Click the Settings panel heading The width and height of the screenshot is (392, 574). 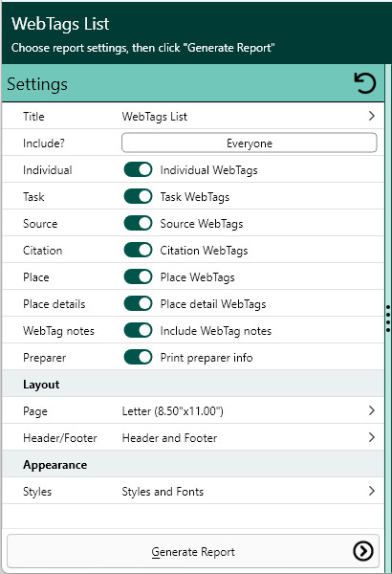(37, 84)
